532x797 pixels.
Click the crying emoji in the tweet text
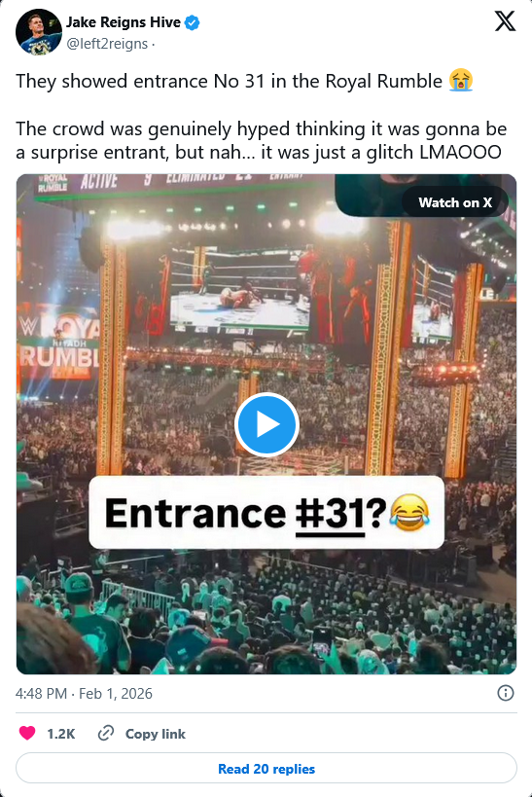click(x=460, y=81)
